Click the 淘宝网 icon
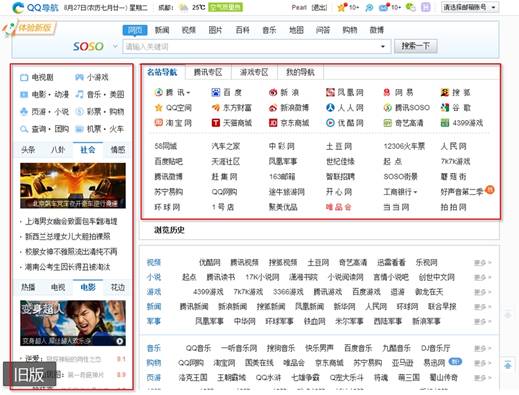519x395 pixels. coord(159,123)
